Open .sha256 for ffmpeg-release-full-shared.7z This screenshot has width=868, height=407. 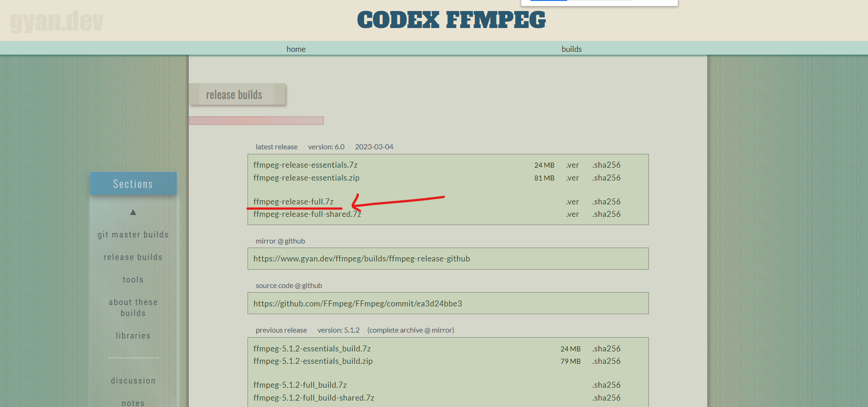606,214
